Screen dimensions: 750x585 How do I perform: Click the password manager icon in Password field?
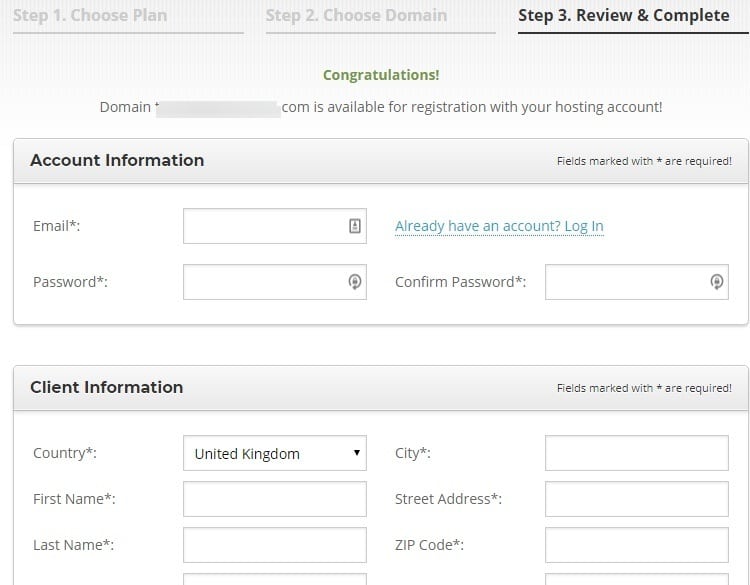[x=354, y=282]
